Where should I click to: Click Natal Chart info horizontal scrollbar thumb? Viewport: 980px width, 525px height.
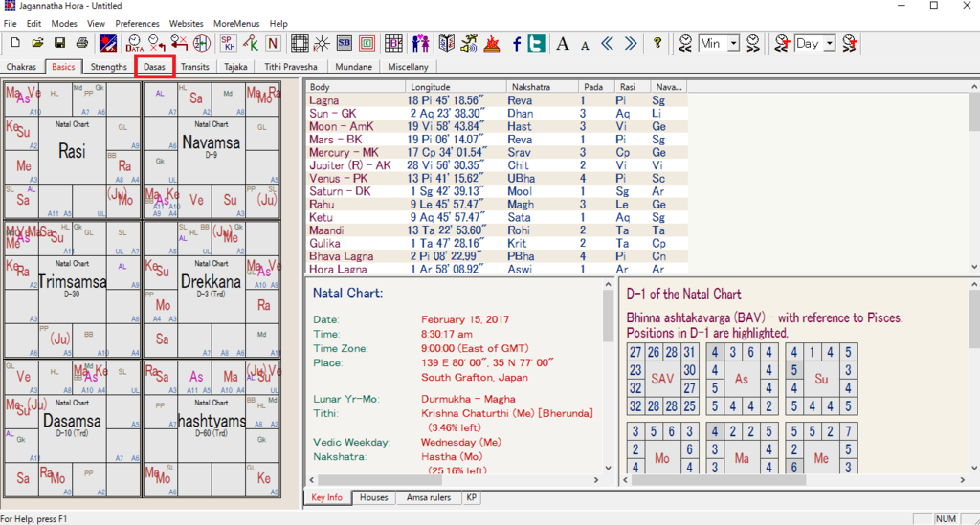click(x=379, y=480)
